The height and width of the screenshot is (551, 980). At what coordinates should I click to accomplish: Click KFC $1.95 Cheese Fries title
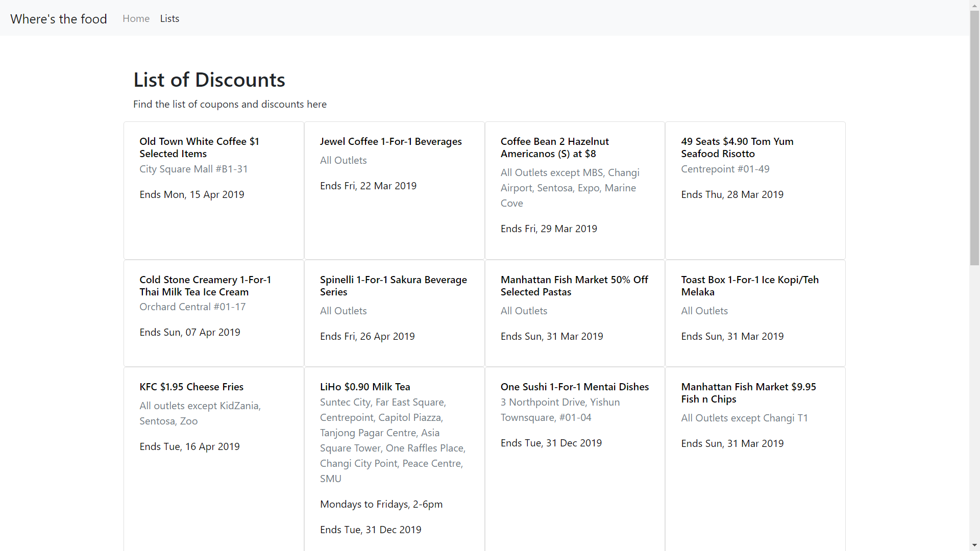[191, 387]
